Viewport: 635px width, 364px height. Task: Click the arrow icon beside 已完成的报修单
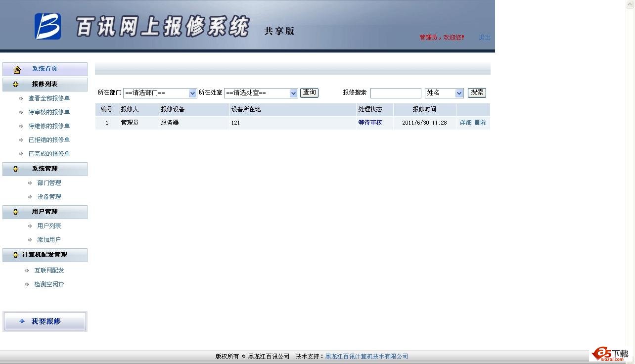click(21, 154)
